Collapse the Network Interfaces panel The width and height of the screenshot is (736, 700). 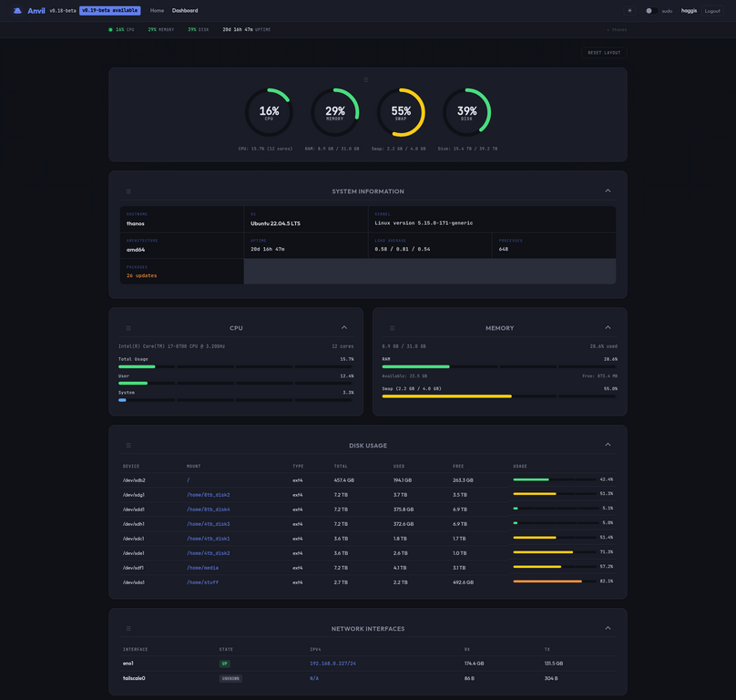(608, 628)
